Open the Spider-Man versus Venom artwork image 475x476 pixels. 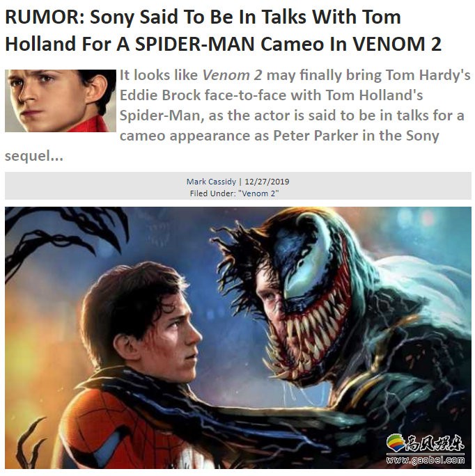tap(238, 338)
